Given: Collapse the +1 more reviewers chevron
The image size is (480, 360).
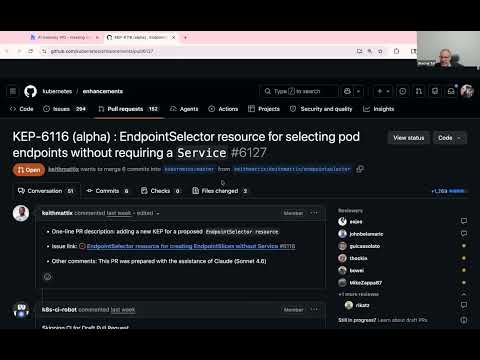Looking at the screenshot, I should pos(464,294).
